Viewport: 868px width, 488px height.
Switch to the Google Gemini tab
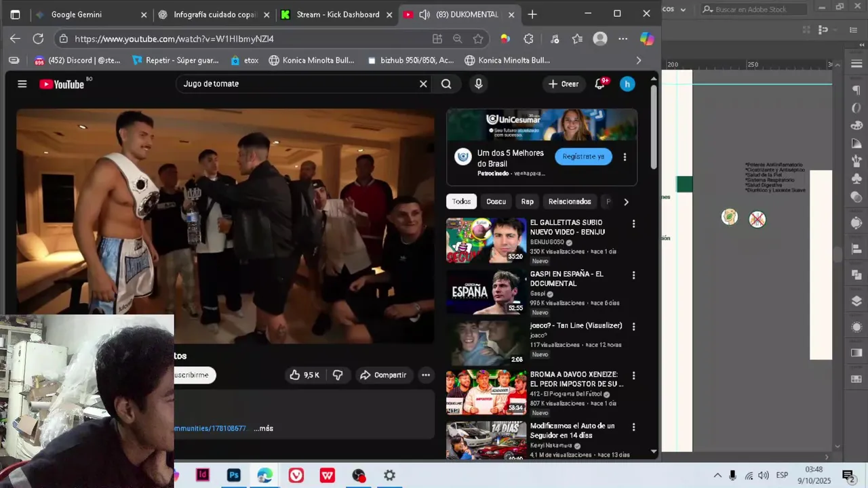pos(91,14)
